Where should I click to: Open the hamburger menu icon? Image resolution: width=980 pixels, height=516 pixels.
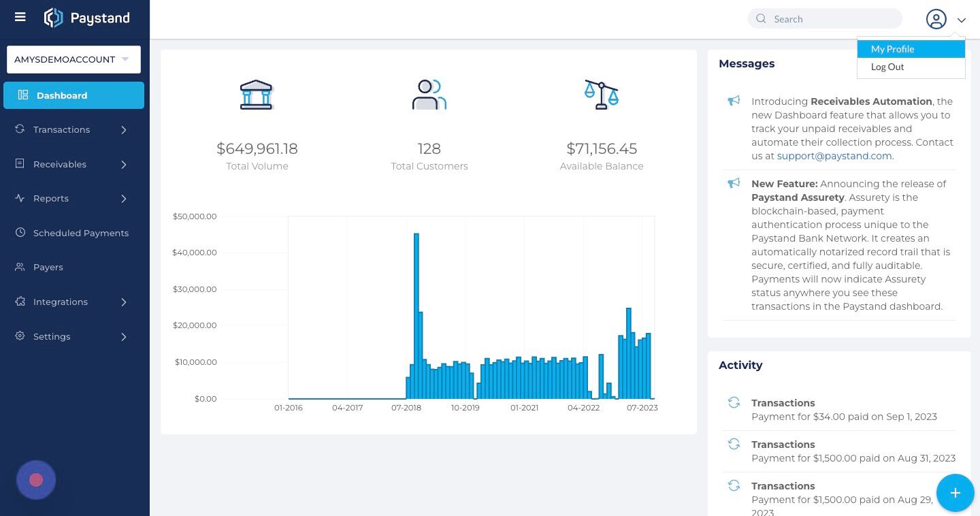(20, 17)
